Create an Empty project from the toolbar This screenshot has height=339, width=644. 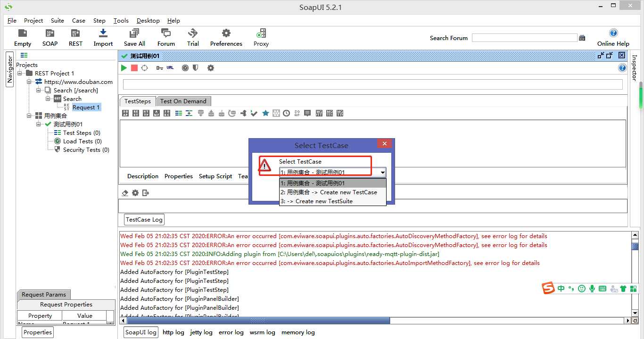pos(22,38)
